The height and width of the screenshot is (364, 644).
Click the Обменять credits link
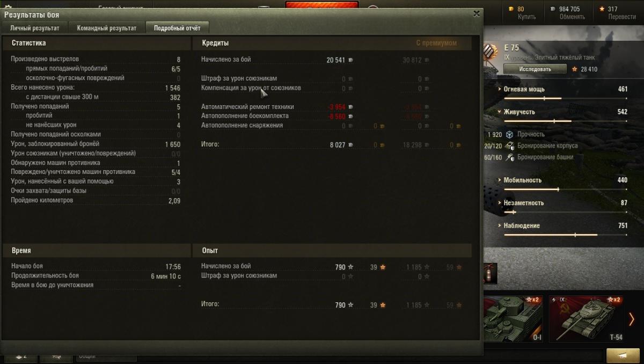tap(572, 17)
